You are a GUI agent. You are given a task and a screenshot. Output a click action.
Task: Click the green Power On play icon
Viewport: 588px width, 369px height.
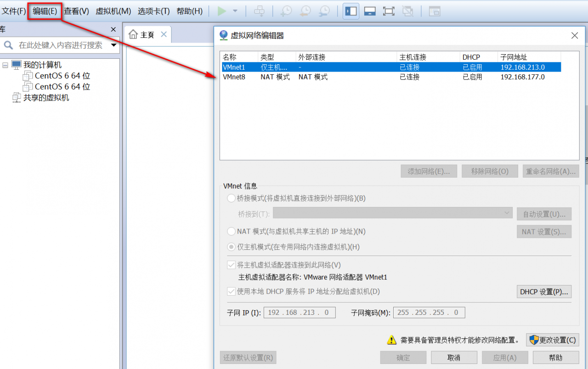tap(222, 11)
